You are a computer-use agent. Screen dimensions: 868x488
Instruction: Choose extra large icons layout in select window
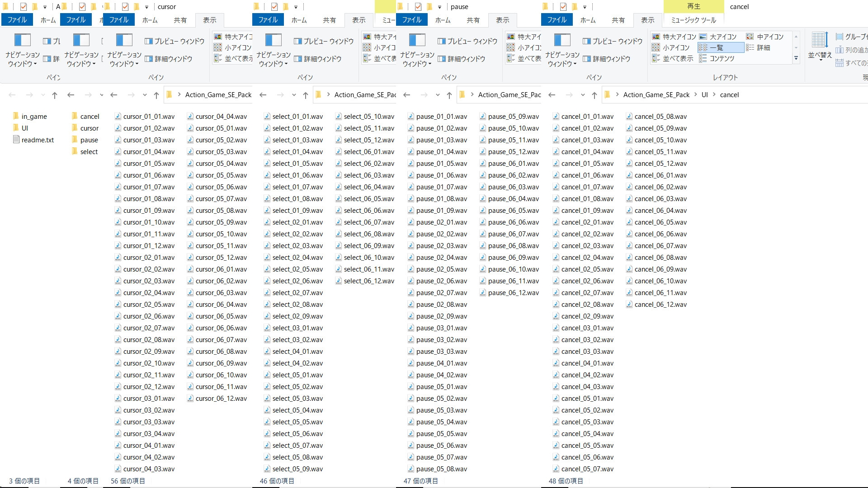point(380,37)
